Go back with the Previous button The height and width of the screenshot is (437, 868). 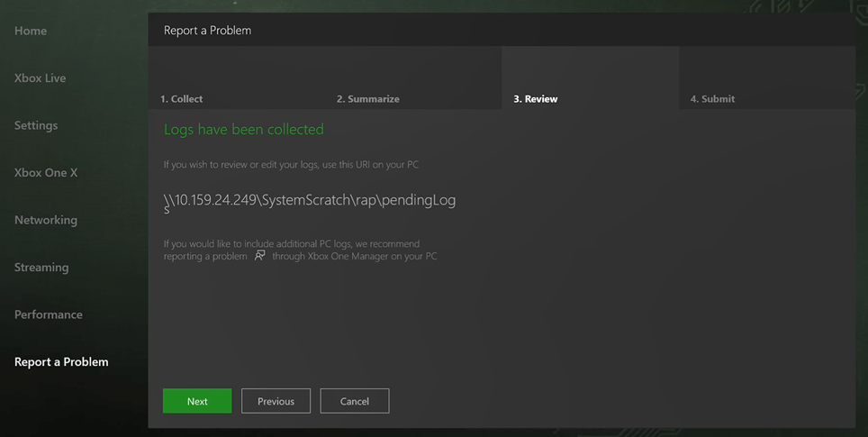[x=276, y=401]
